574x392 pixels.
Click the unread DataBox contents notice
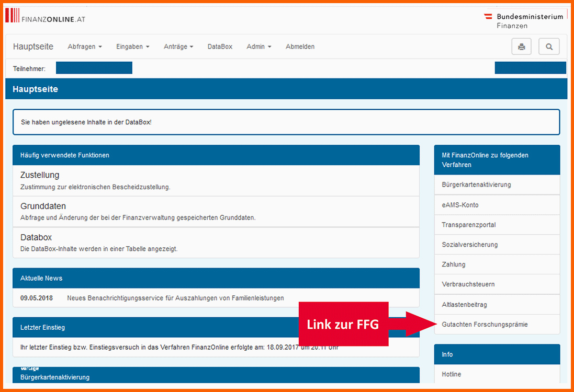(286, 122)
